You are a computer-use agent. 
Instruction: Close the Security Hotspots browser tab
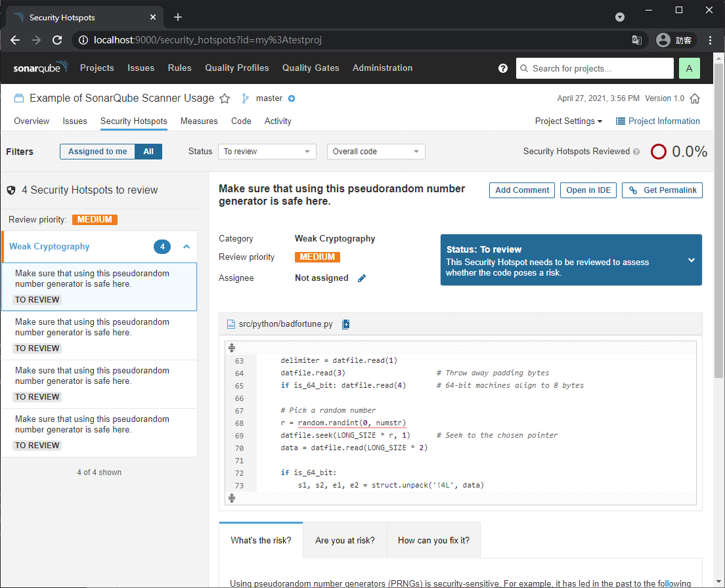pos(153,17)
